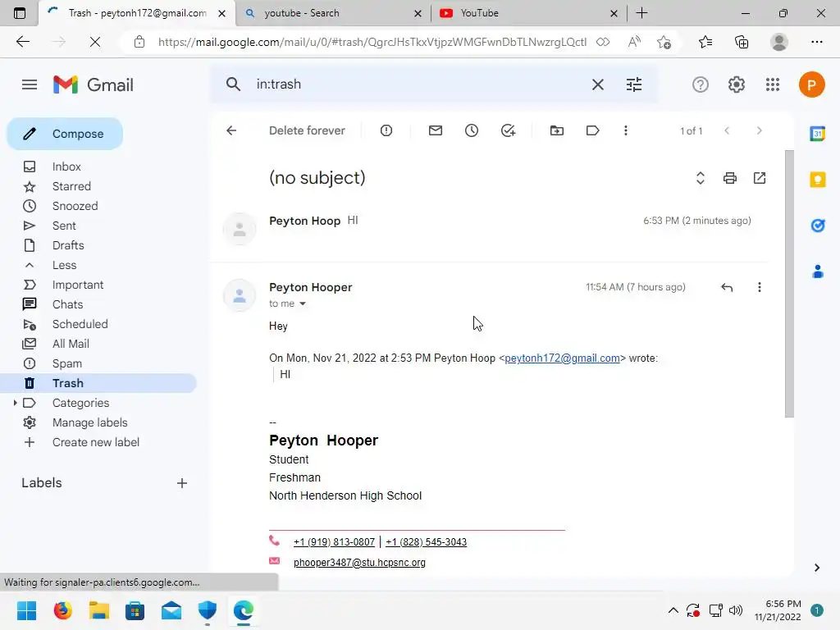Image resolution: width=840 pixels, height=630 pixels.
Task: Click the search magnifier icon in Gmail
Action: tap(233, 84)
